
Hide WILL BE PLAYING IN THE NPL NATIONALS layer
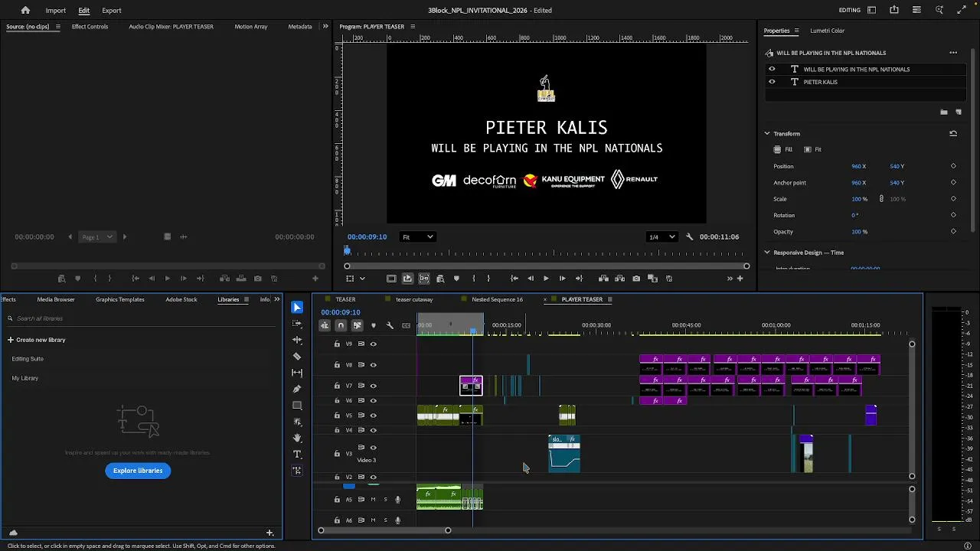click(772, 69)
